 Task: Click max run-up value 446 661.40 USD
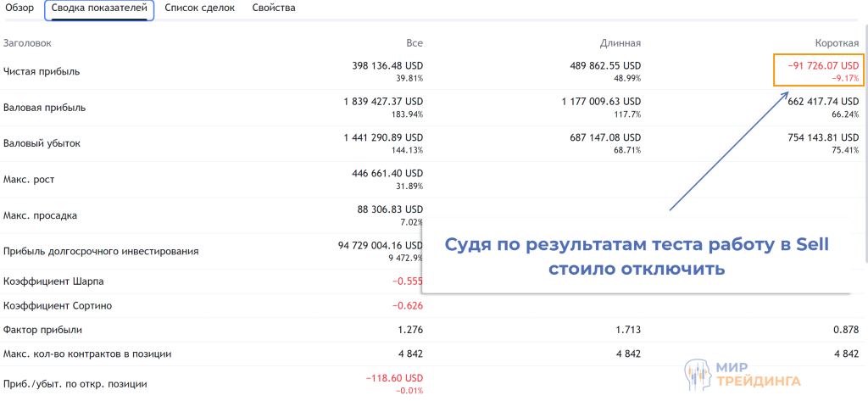pyautogui.click(x=387, y=174)
